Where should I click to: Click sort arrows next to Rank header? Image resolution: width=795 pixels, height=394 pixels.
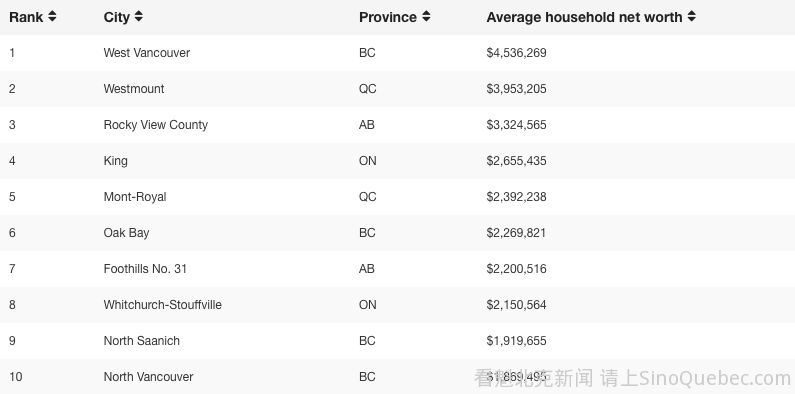[52, 17]
